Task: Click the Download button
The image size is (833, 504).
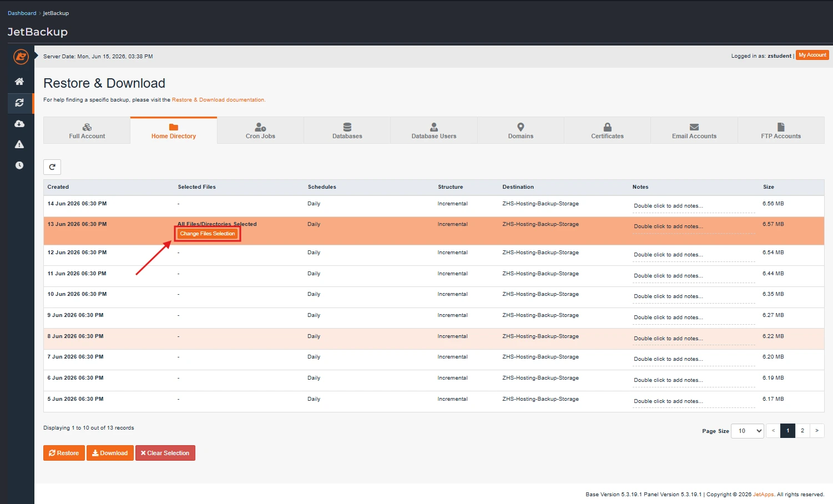Action: 110,453
